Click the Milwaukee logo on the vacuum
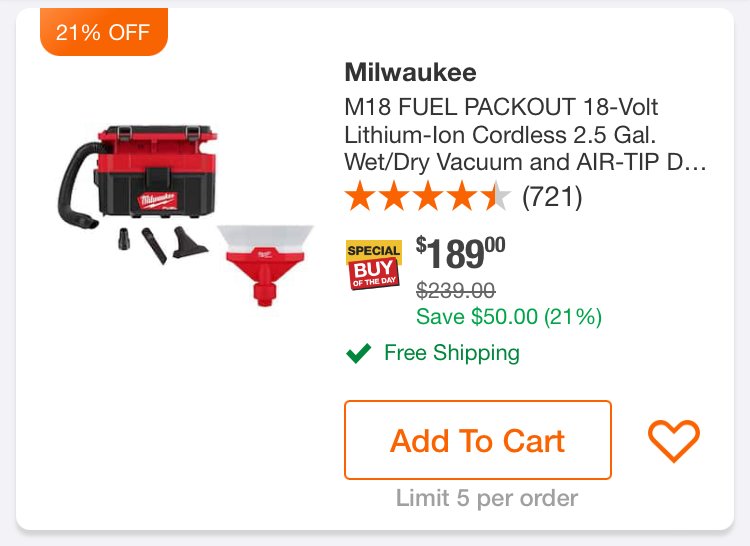 tap(158, 200)
